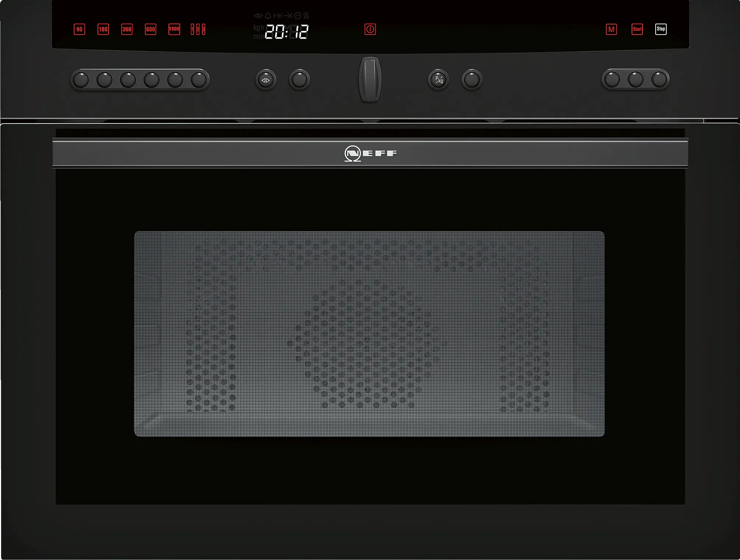
Task: Select the 600 watt power indicator
Action: [150, 29]
